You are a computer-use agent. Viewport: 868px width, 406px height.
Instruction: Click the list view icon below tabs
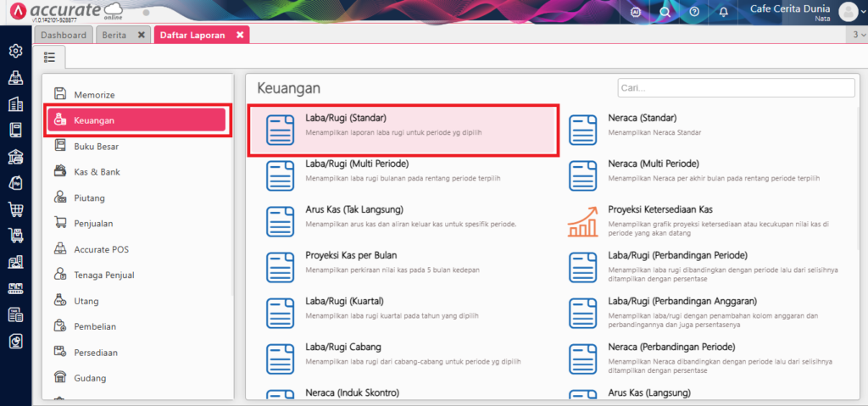pyautogui.click(x=50, y=57)
